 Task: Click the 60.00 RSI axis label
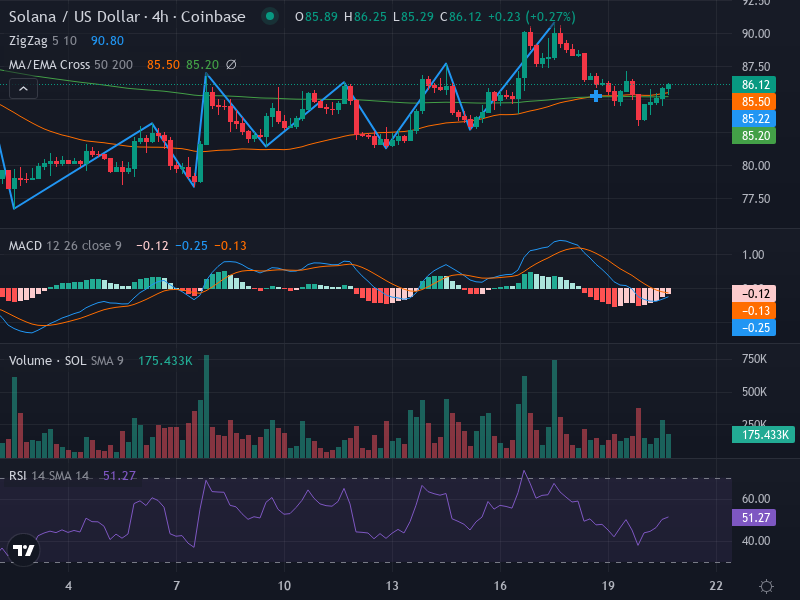click(756, 498)
